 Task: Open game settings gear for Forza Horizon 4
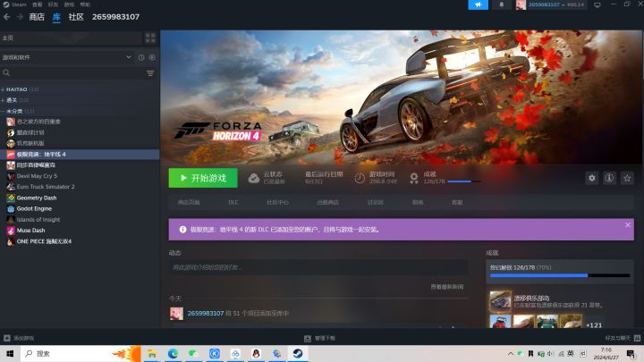click(x=591, y=178)
